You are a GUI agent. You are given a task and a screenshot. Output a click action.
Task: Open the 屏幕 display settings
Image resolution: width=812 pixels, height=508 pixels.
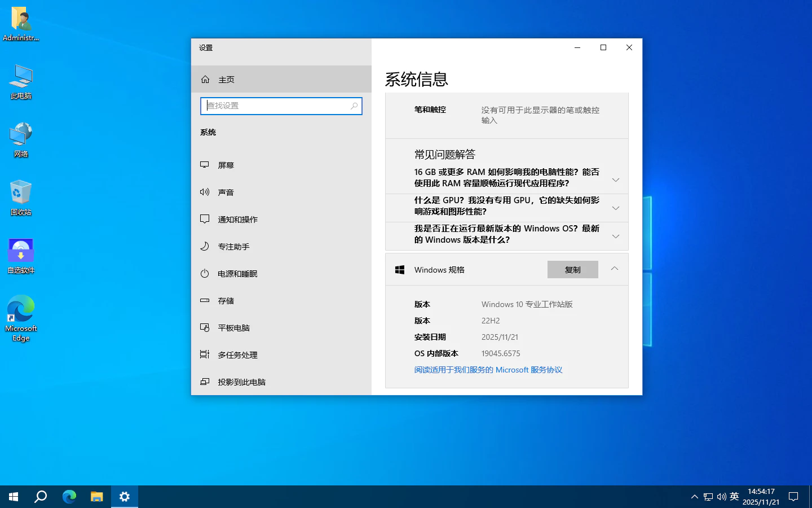226,165
